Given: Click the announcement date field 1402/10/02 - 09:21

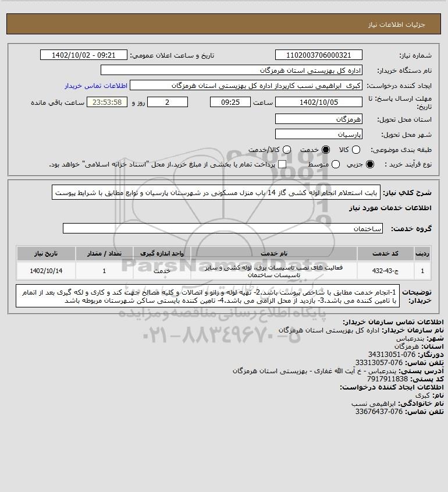Looking at the screenshot, I should click(84, 55).
